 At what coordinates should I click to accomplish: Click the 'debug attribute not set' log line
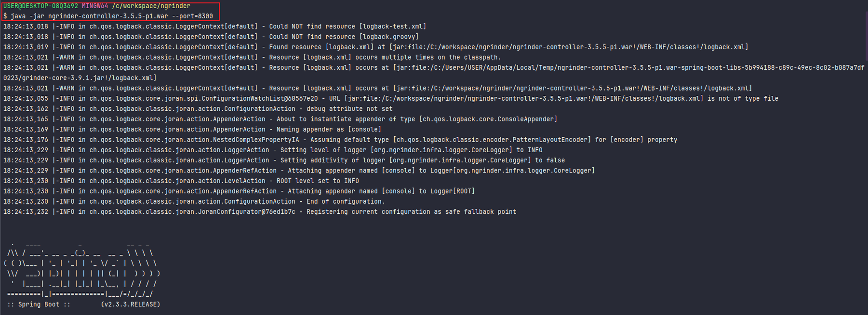pos(198,109)
